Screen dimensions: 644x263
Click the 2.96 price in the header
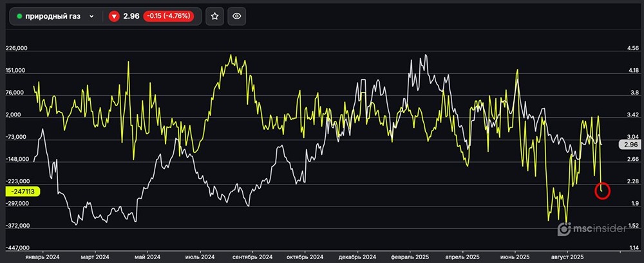coord(131,16)
